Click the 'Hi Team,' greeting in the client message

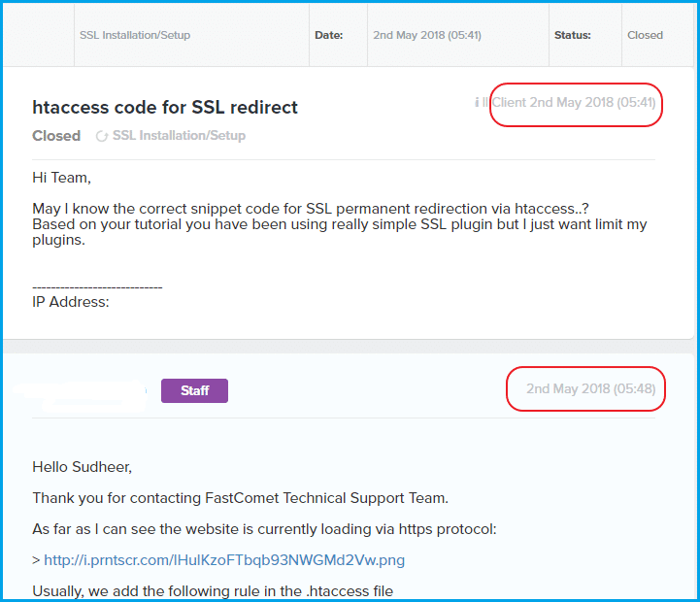(x=61, y=178)
